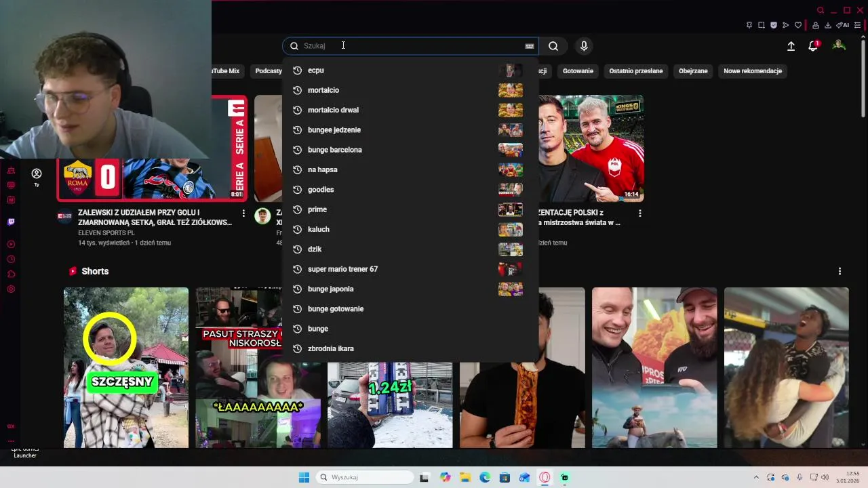
Task: Choose 'super mario trener 67' suggestion
Action: [x=410, y=269]
